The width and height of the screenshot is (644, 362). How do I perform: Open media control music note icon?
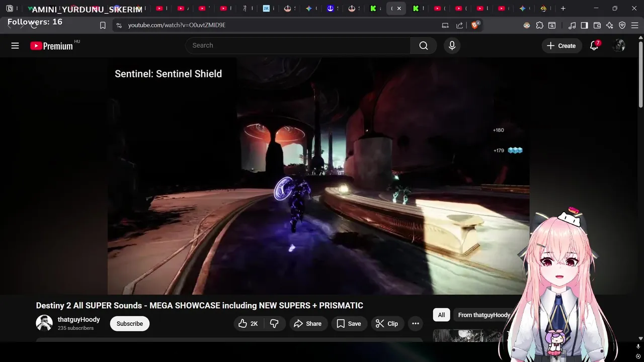(572, 25)
